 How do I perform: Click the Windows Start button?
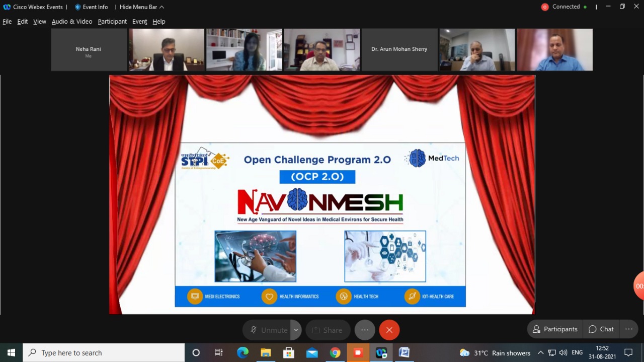[11, 352]
